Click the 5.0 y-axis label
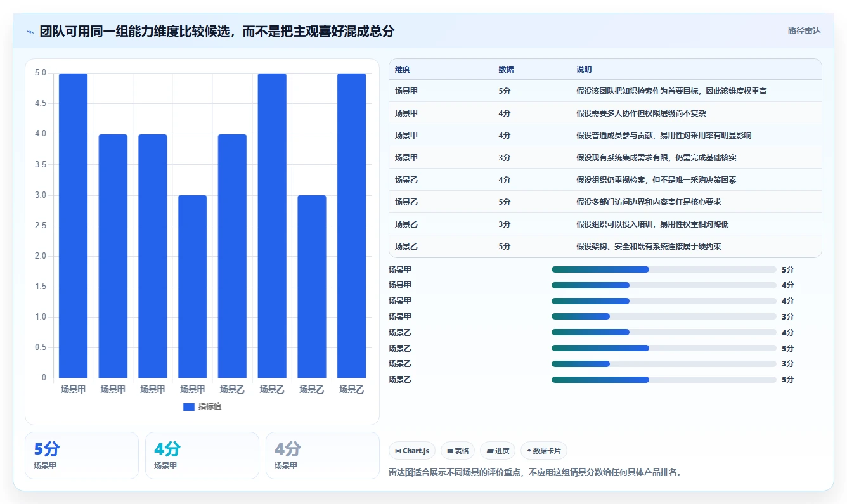 click(40, 73)
